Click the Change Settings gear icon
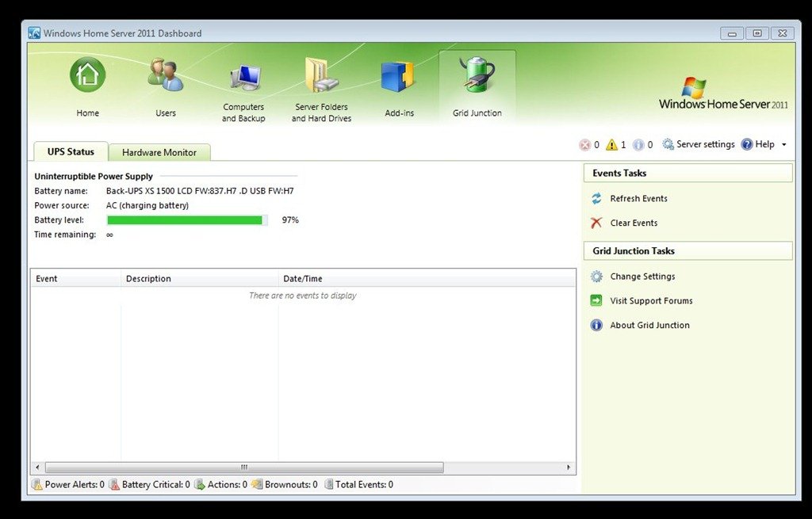This screenshot has height=519, width=812. [x=596, y=277]
